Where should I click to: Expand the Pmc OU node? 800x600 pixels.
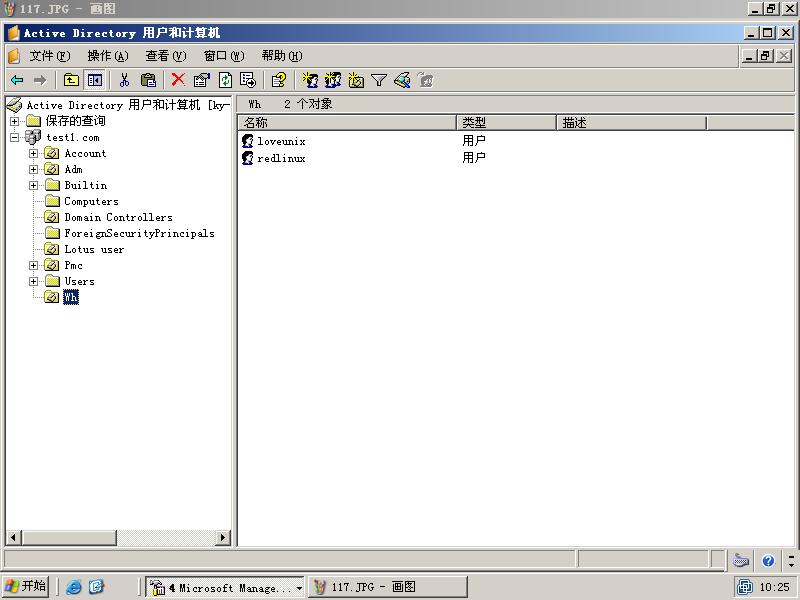pos(33,266)
